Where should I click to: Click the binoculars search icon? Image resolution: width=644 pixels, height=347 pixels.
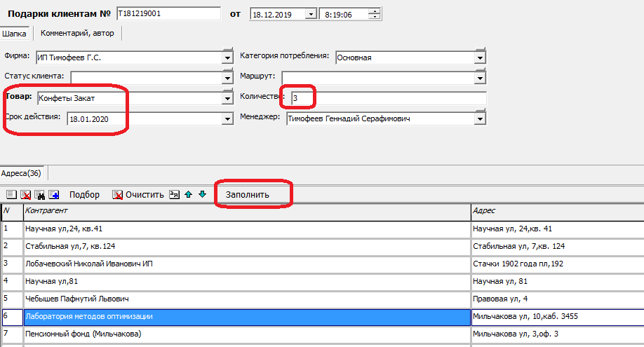click(40, 195)
